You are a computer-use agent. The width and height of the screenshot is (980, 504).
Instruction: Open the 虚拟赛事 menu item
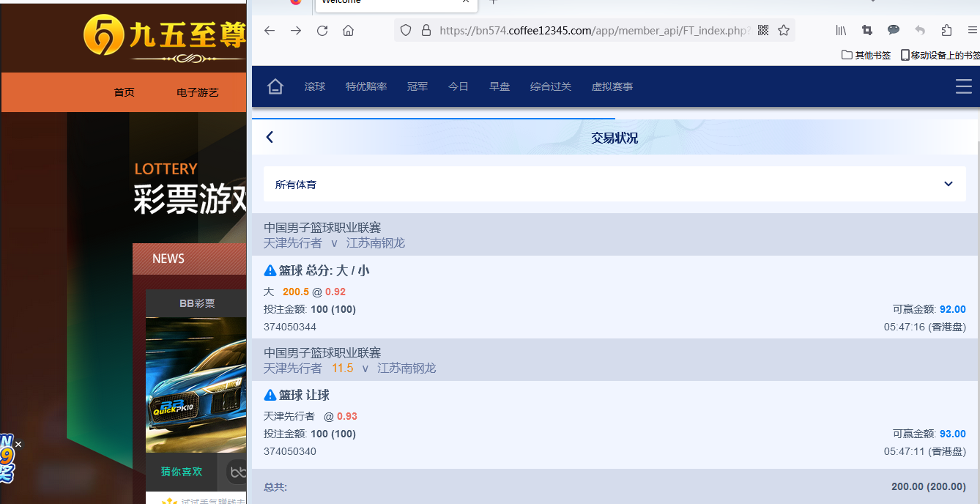tap(612, 86)
